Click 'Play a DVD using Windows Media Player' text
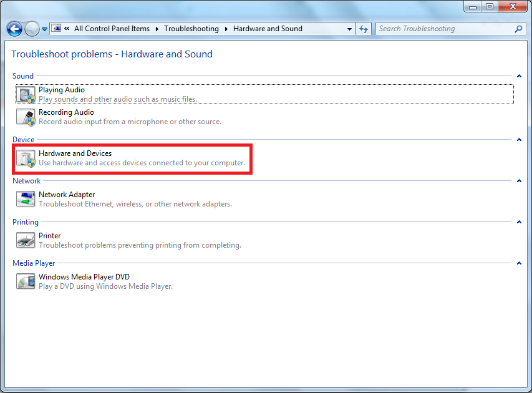The width and height of the screenshot is (532, 393). 105,286
